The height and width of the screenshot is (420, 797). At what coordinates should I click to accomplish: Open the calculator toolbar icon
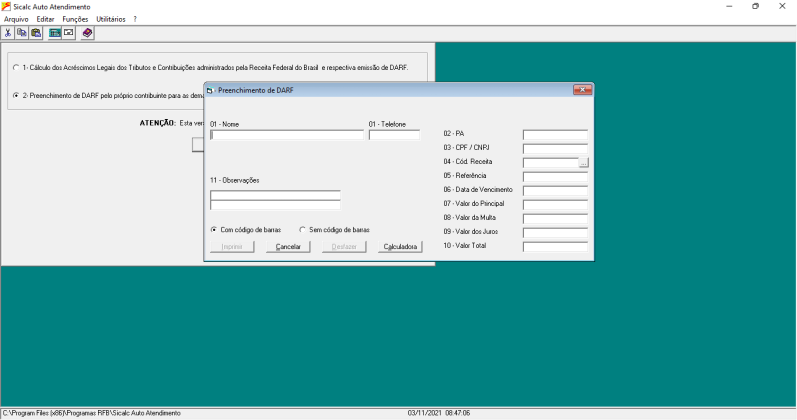tap(54, 33)
